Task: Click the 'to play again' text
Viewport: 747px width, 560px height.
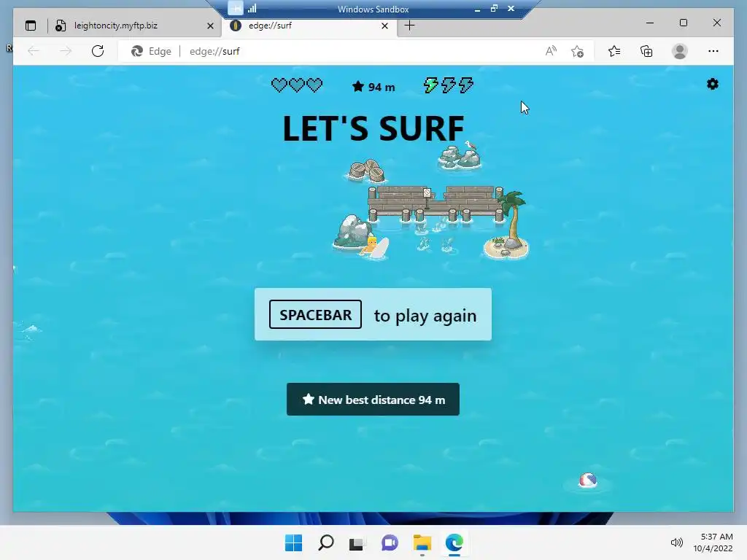Action: pyautogui.click(x=425, y=315)
